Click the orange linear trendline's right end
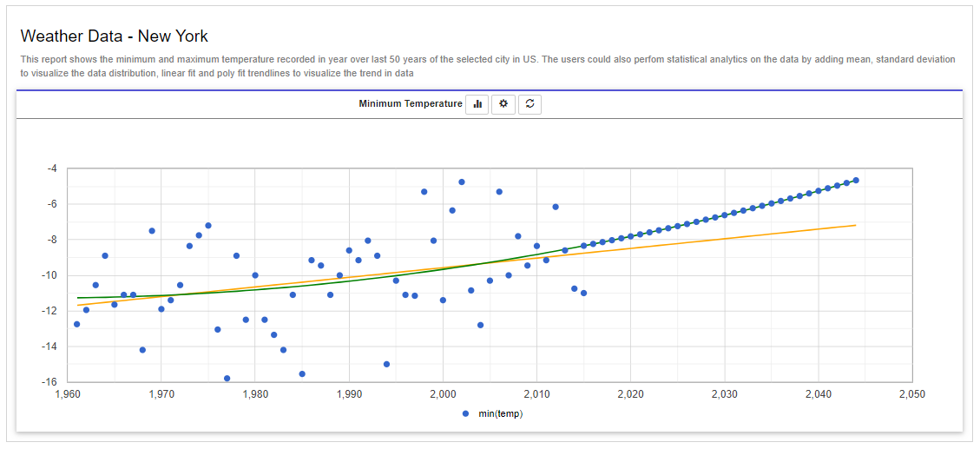 coord(854,226)
